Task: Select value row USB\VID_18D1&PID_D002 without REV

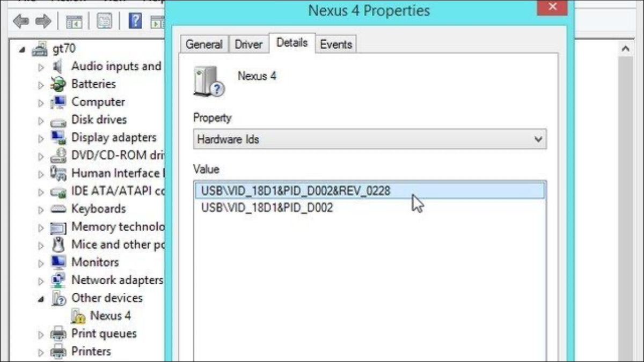Action: tap(370, 207)
